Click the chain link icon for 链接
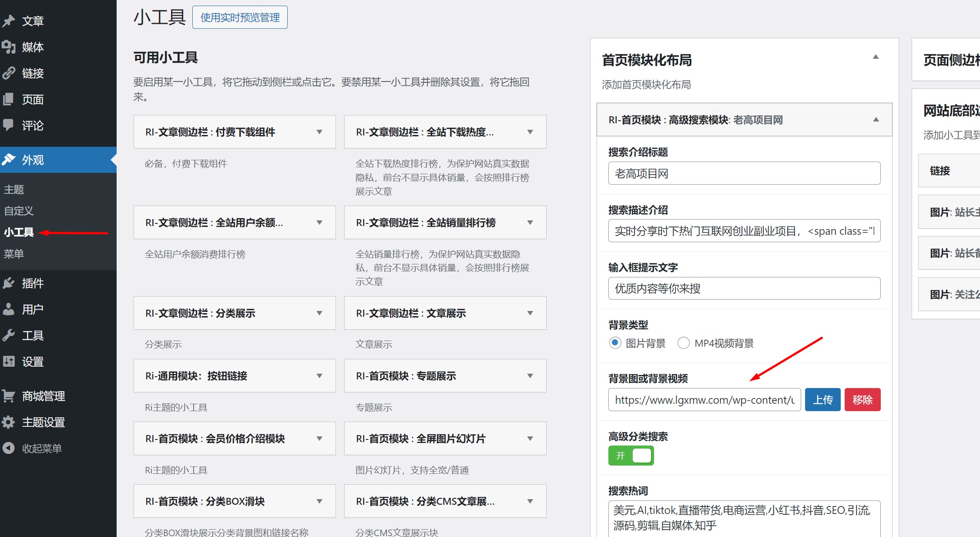Screen dimensions: 980x537 coord(9,73)
